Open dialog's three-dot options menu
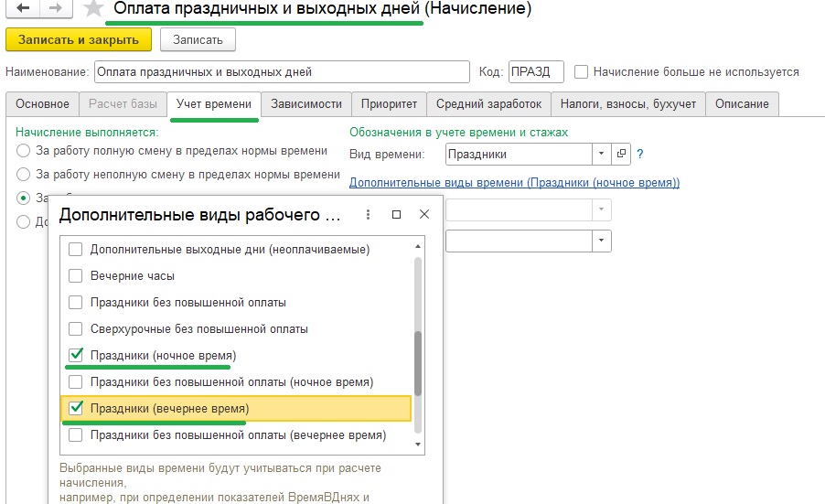Viewport: 825px width, 504px height. 368,214
